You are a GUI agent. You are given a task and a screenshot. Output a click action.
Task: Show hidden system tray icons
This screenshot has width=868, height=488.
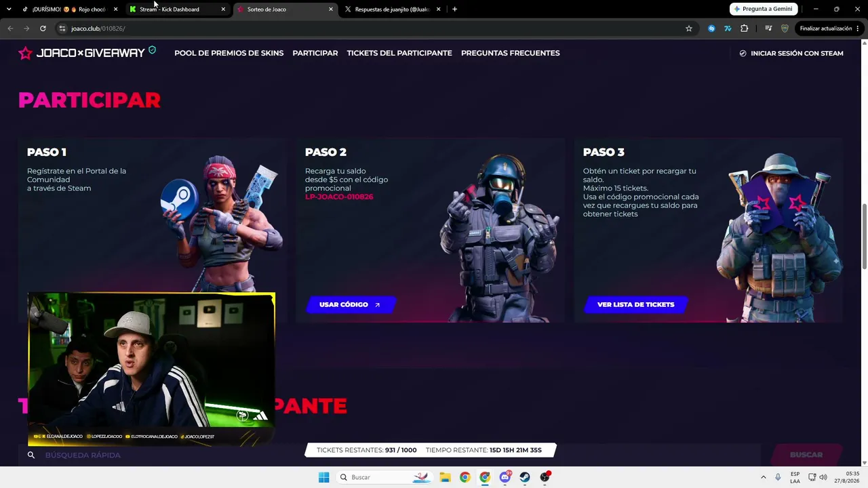(x=764, y=477)
